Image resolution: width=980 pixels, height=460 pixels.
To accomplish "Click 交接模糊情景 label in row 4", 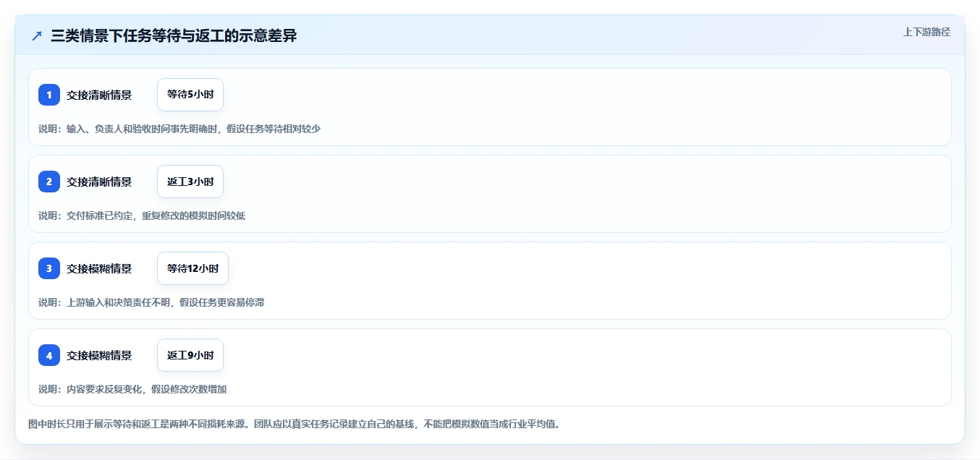I will [x=99, y=355].
